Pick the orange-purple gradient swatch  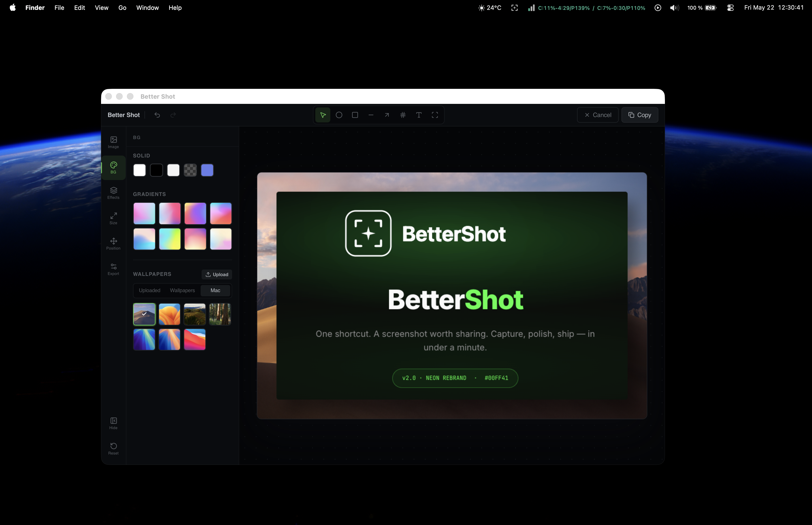point(195,213)
